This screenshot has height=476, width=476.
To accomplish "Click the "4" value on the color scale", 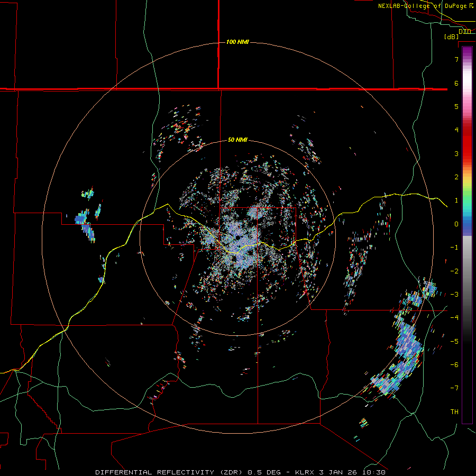I will click(456, 130).
